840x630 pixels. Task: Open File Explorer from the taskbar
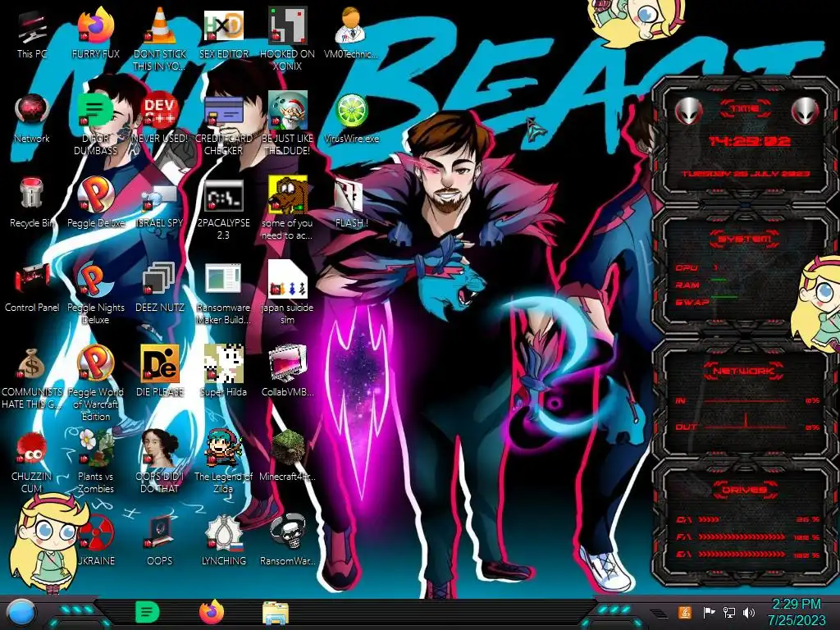(x=276, y=613)
